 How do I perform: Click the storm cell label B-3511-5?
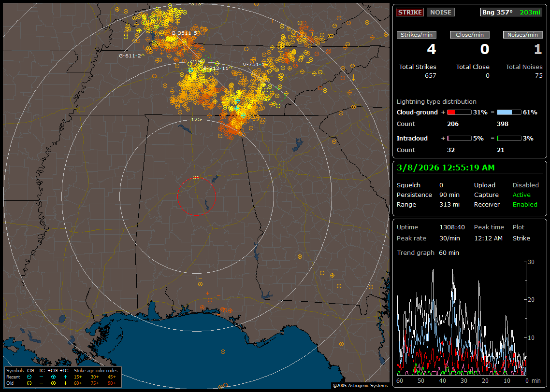click(x=184, y=33)
